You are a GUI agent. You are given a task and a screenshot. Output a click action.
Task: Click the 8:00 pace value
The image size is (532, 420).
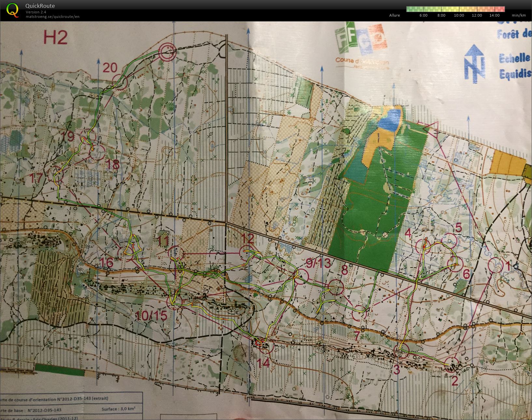pos(441,15)
